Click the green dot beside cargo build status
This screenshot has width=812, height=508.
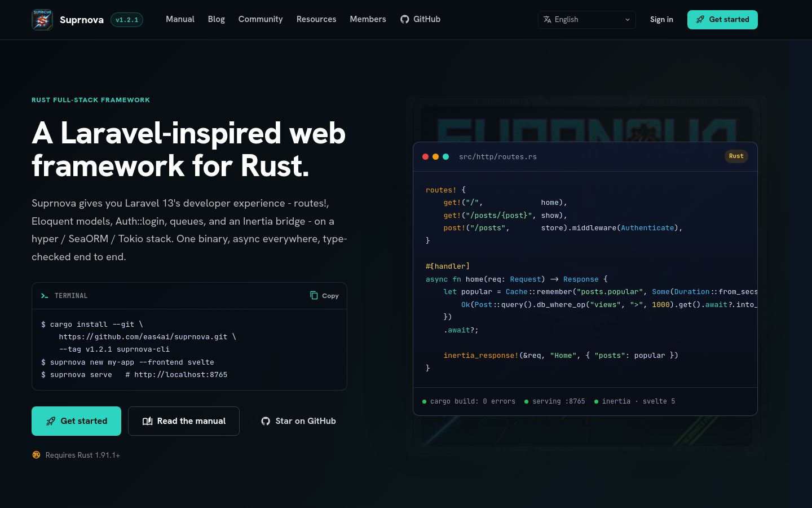click(424, 402)
